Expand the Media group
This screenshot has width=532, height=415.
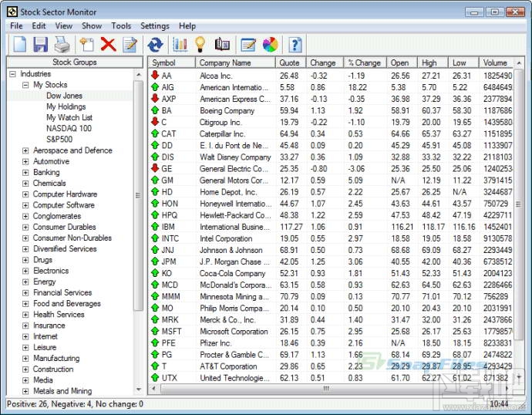pyautogui.click(x=25, y=380)
